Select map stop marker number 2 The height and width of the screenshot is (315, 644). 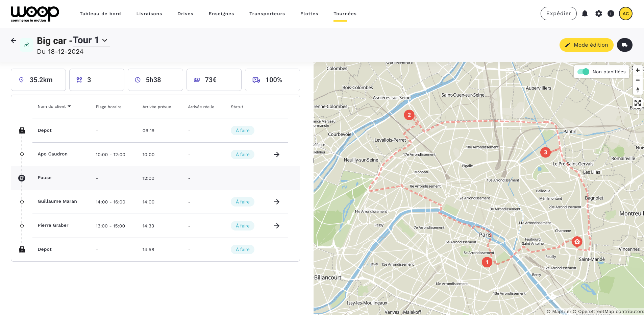click(409, 115)
